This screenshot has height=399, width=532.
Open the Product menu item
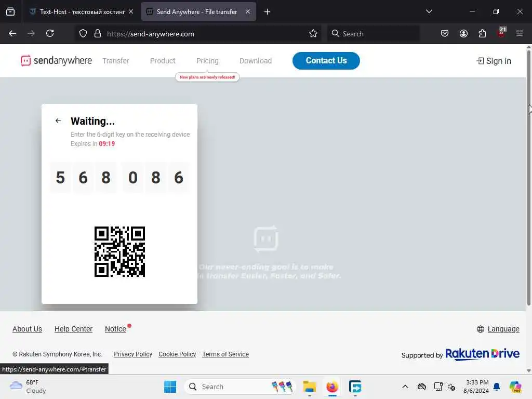[163, 61]
